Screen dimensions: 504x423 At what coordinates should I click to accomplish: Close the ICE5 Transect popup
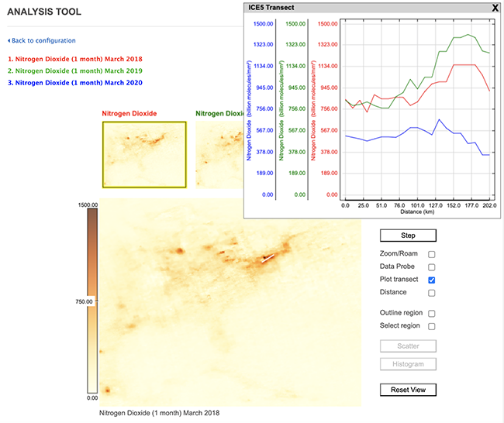(495, 7)
